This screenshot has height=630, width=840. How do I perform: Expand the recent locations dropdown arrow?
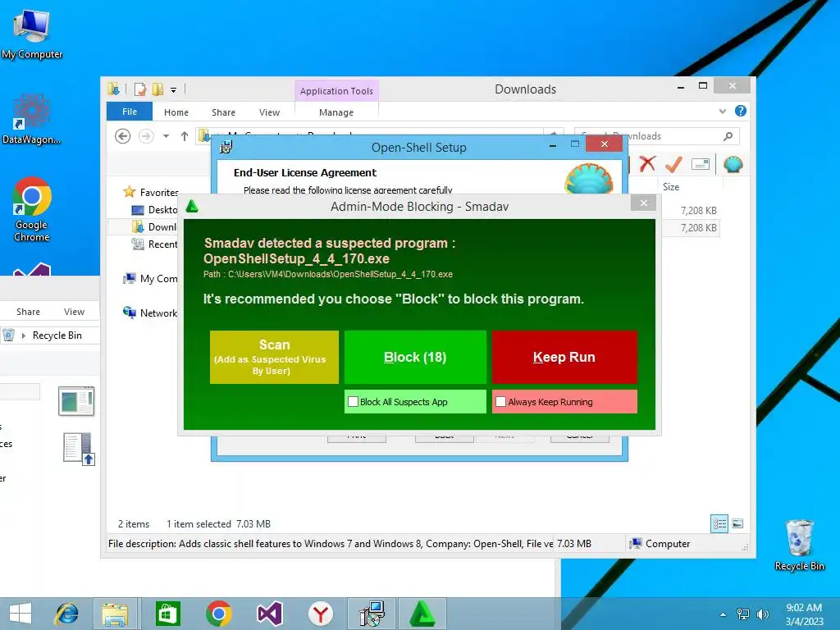(166, 136)
